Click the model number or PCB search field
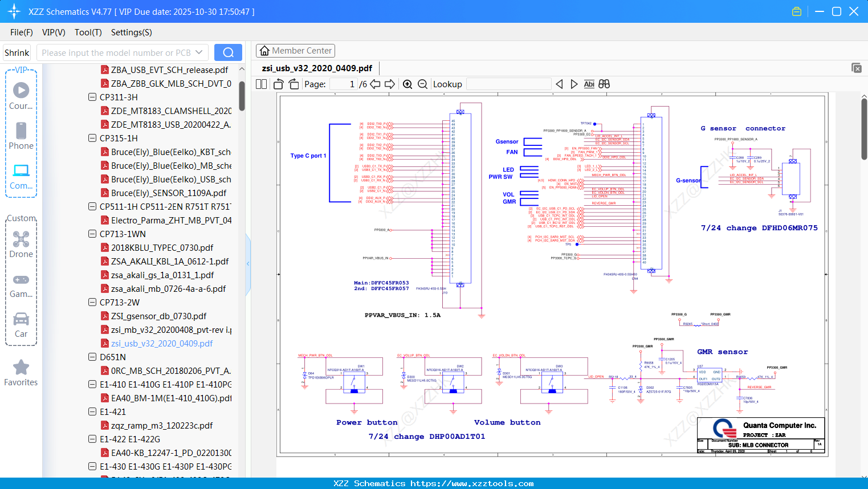 [x=123, y=52]
